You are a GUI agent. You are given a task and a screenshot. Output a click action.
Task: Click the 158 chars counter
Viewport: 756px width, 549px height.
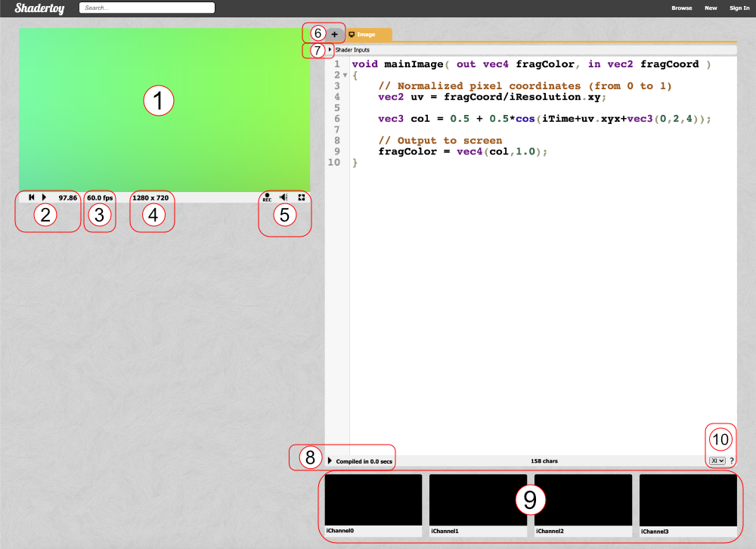click(544, 461)
